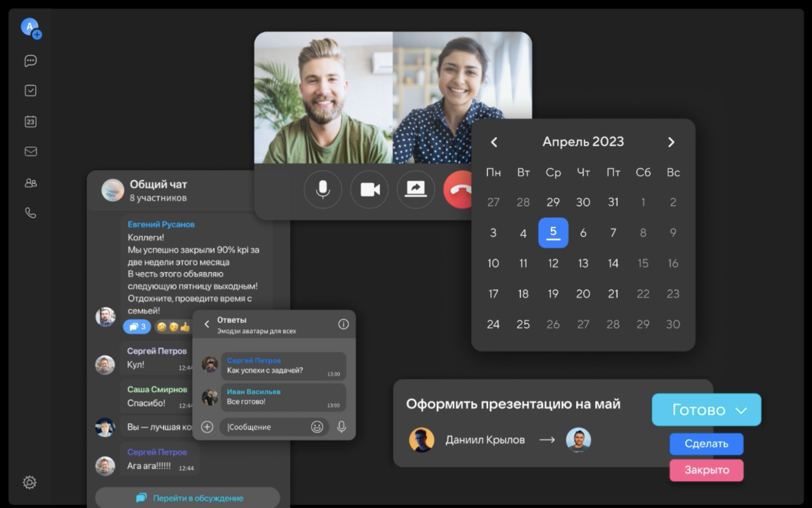
Task: Open the 3 replies bubble under message
Action: (x=137, y=327)
